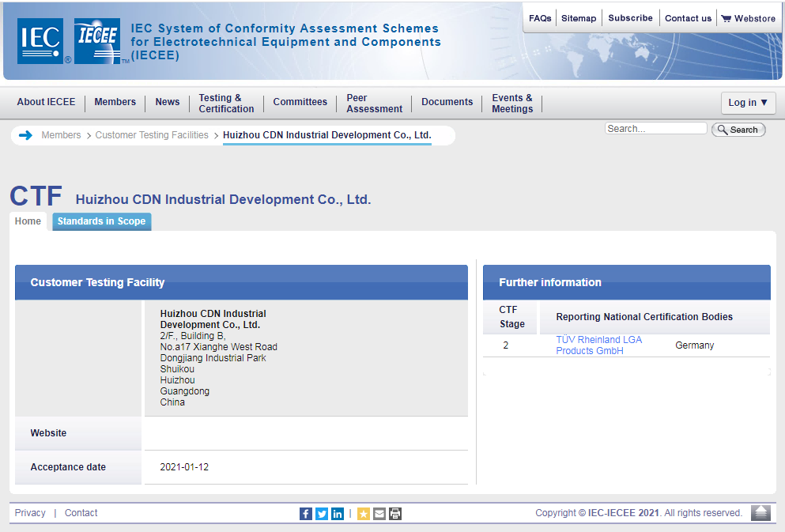The width and height of the screenshot is (785, 532).
Task: Click the email envelope icon
Action: point(379,514)
